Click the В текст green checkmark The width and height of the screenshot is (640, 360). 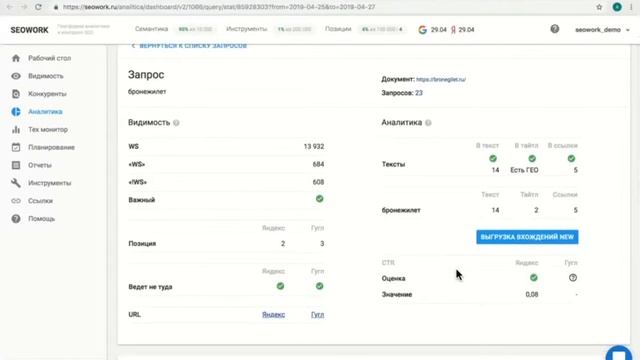pyautogui.click(x=493, y=158)
